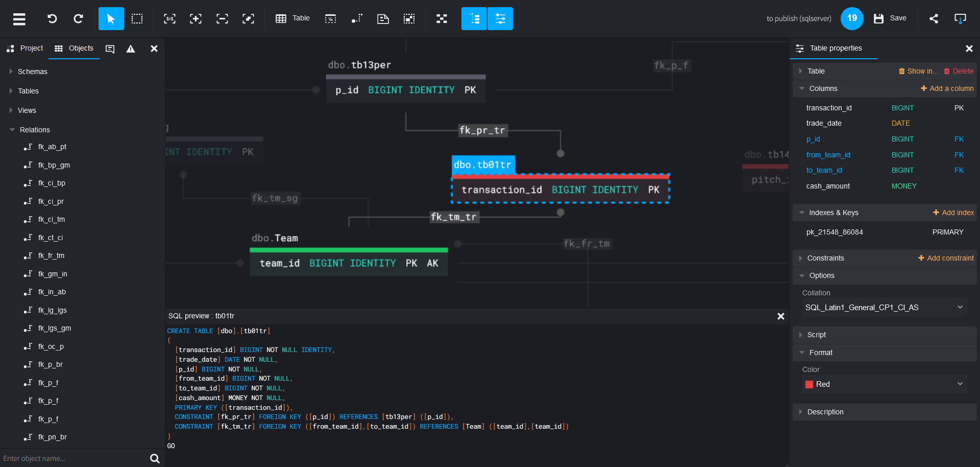Undo the last change
980x467 pixels.
coord(52,18)
